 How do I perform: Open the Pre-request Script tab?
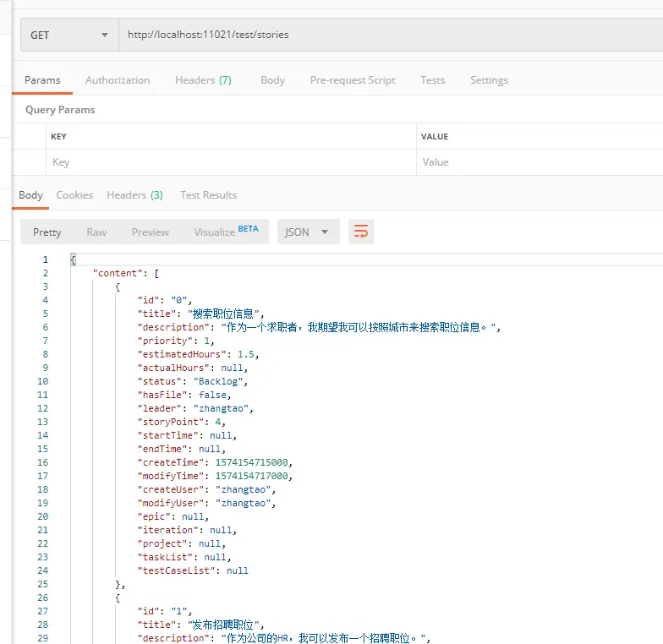[353, 80]
